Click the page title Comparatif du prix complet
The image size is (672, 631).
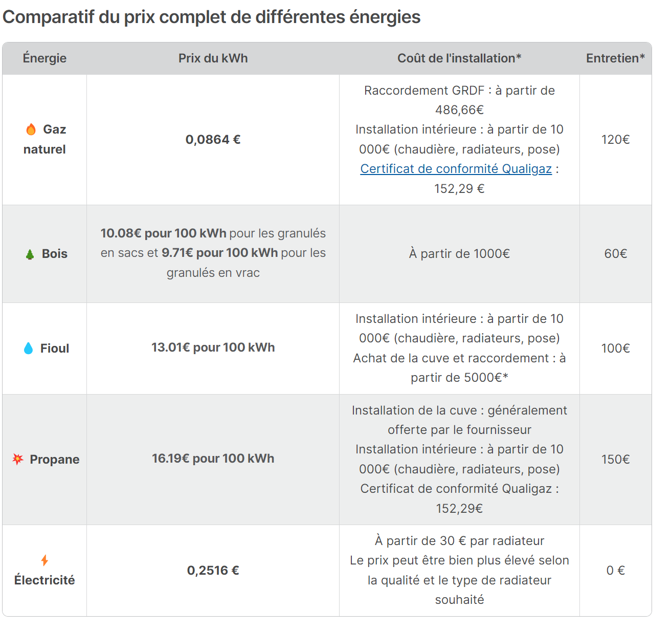tap(211, 17)
